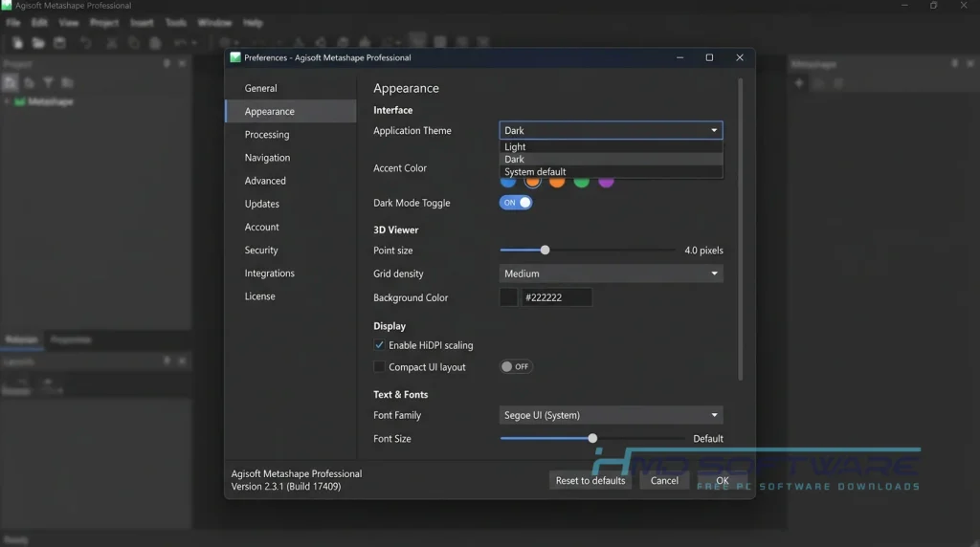This screenshot has width=980, height=547.
Task: Select the Metashape item in Project tree
Action: (50, 101)
